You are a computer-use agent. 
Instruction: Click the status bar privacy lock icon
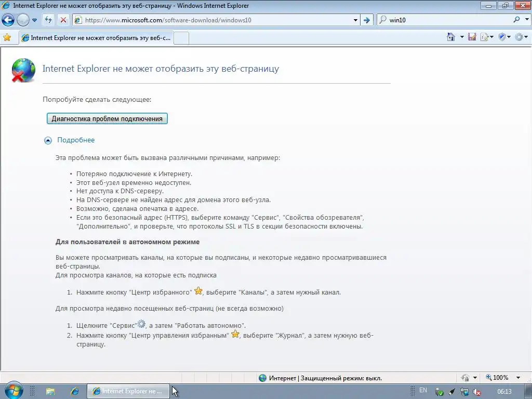coord(465,378)
